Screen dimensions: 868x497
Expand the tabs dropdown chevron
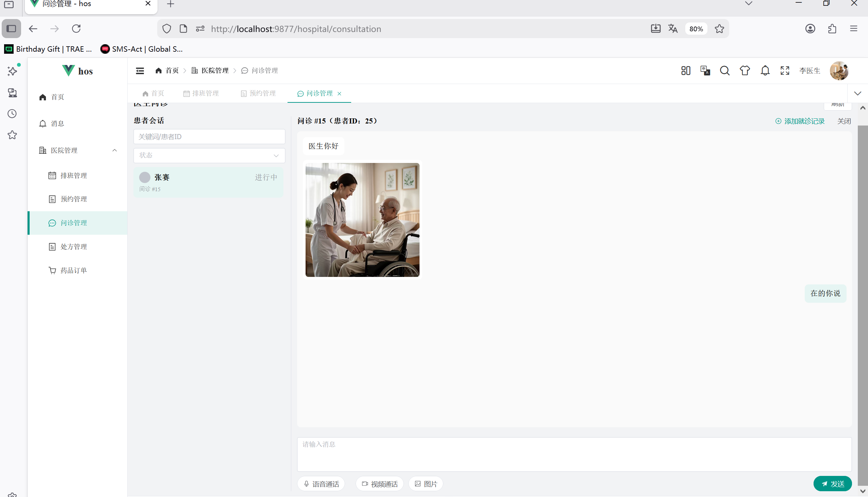click(857, 94)
